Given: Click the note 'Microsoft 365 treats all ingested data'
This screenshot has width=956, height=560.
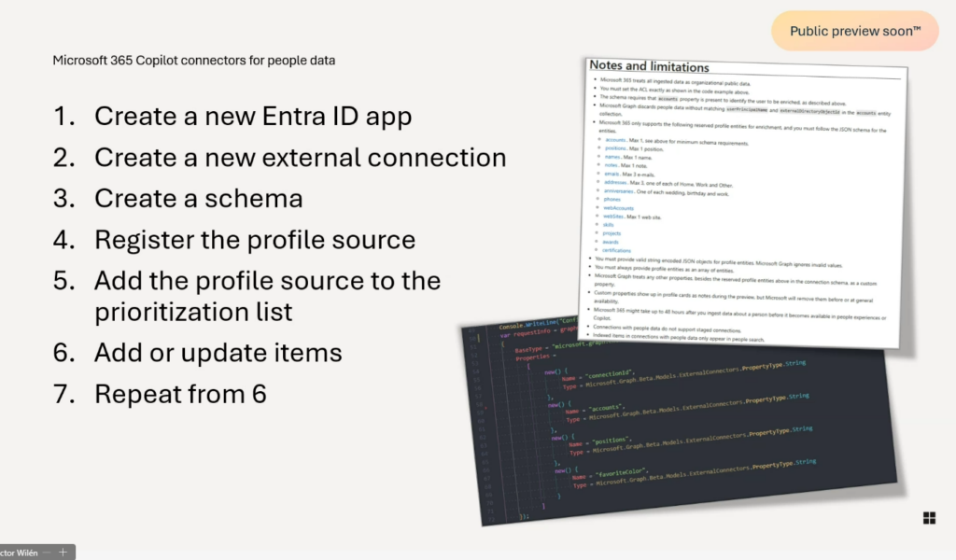Looking at the screenshot, I should tap(675, 81).
